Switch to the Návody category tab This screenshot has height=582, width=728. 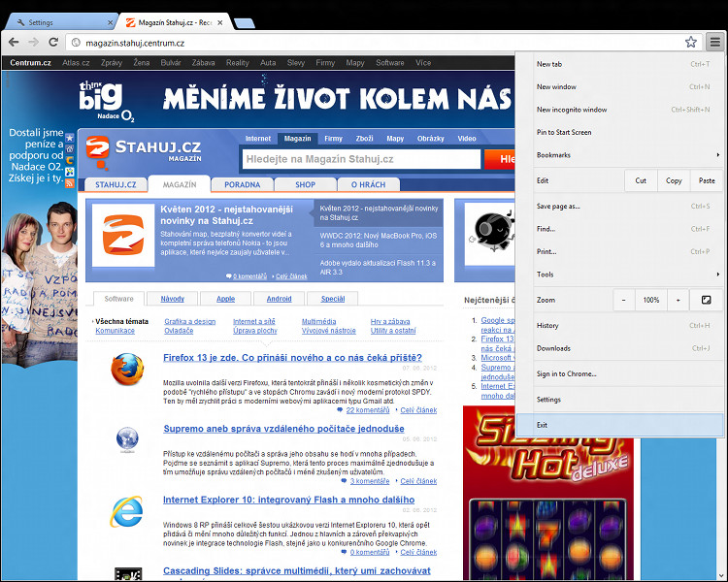pos(172,299)
